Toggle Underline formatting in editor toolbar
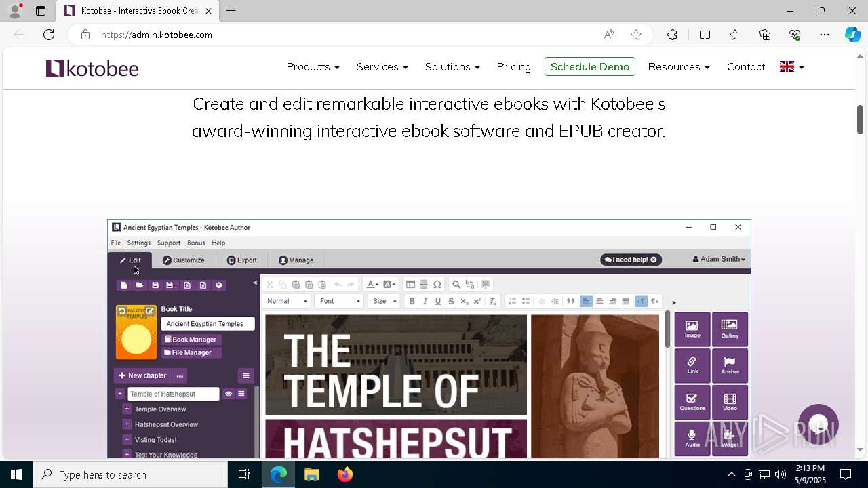The width and height of the screenshot is (868, 488). [438, 302]
